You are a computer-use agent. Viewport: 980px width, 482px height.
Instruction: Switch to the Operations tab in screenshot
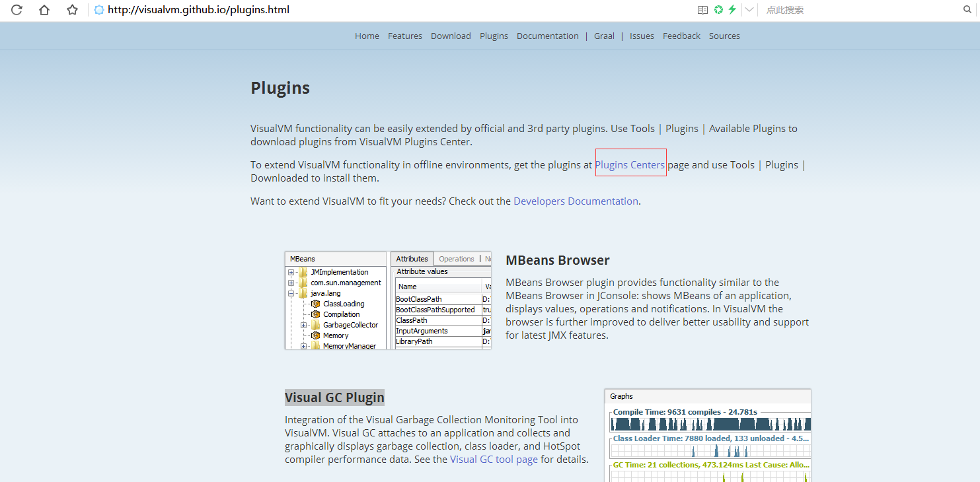(x=457, y=259)
